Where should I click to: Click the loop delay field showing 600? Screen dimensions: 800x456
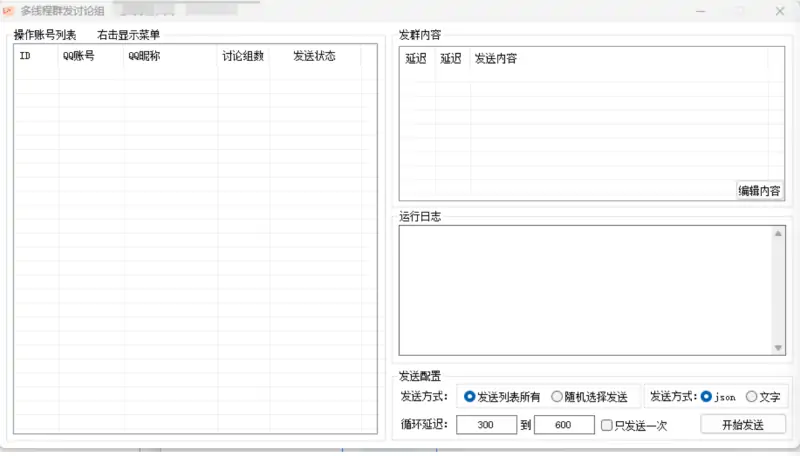[564, 424]
